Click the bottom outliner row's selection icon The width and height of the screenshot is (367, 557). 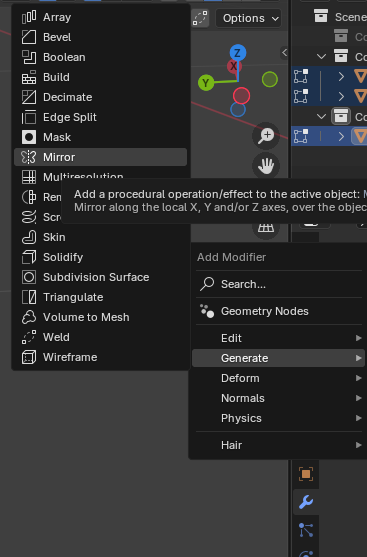301,136
